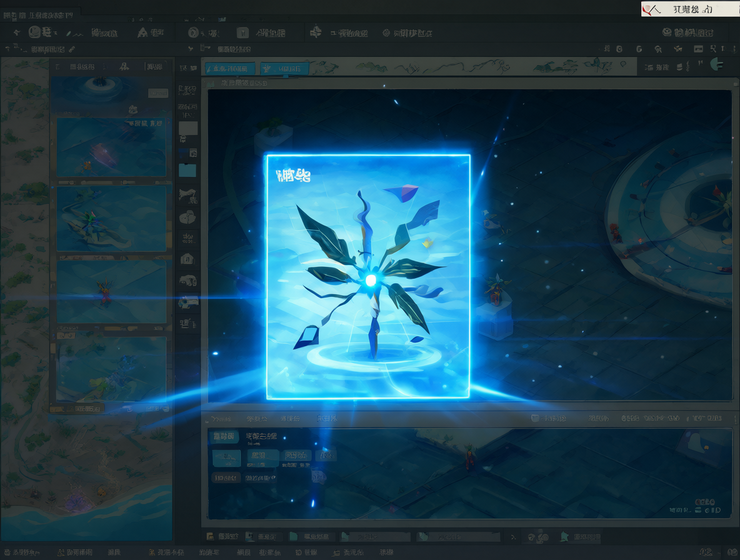The image size is (740, 560).
Task: Switch to the first blue tab above the viewport
Action: point(230,69)
